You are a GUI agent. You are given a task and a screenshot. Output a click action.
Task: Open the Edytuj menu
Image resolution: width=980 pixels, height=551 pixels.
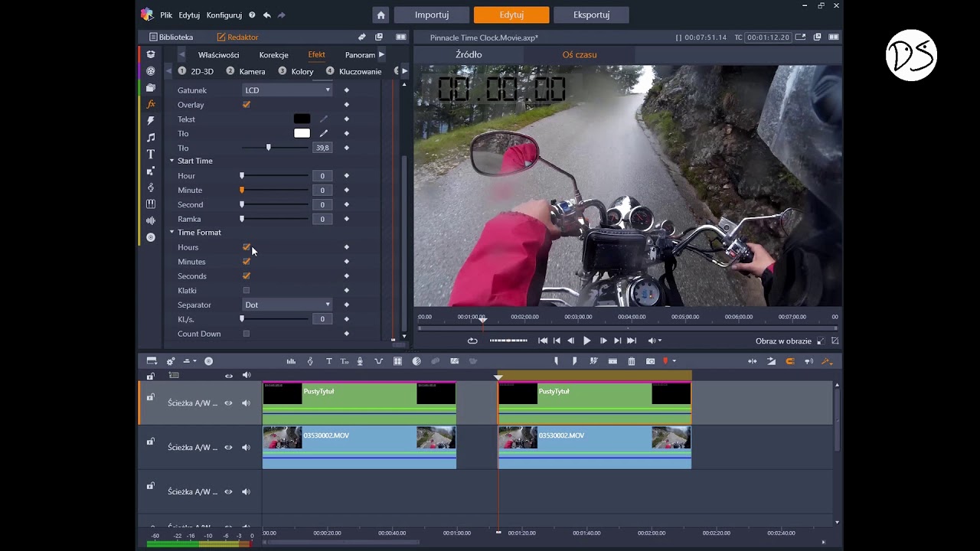pyautogui.click(x=189, y=15)
